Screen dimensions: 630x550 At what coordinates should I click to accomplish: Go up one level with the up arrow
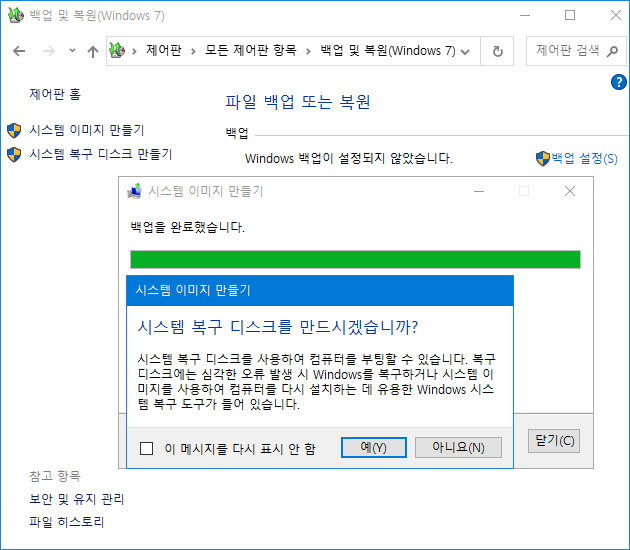(x=93, y=51)
